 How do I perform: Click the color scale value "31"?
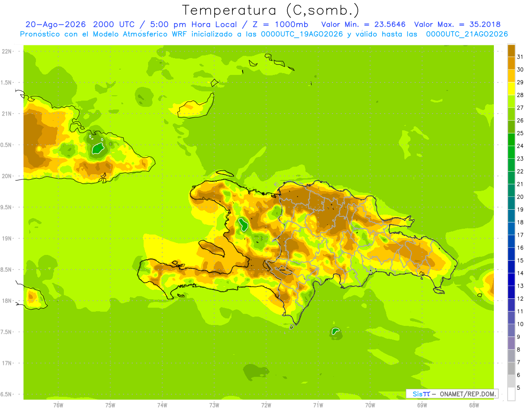click(520, 57)
